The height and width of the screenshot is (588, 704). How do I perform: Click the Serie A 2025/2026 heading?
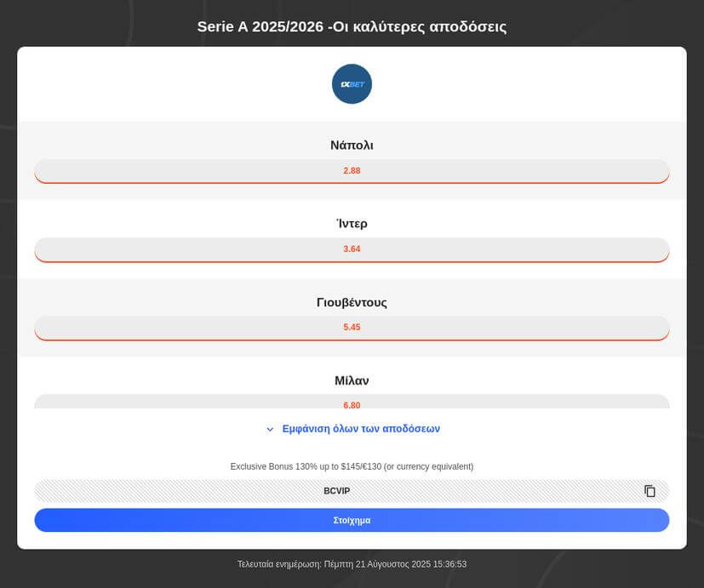(x=352, y=26)
